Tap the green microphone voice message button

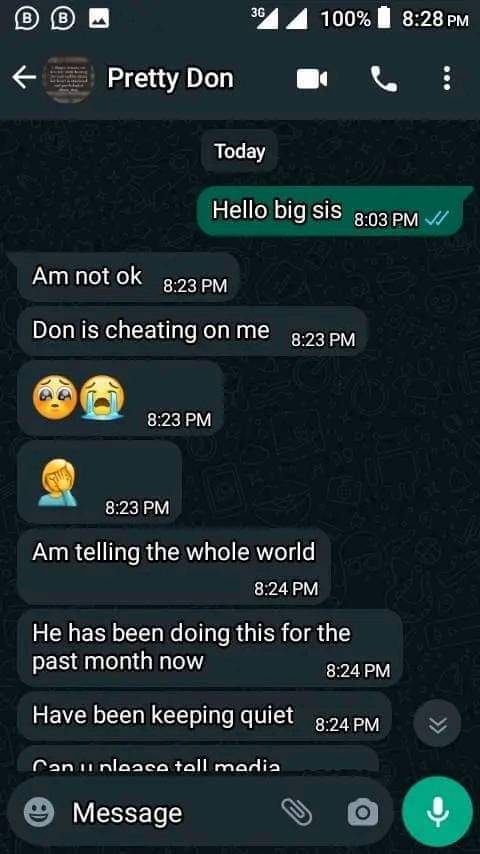[437, 812]
